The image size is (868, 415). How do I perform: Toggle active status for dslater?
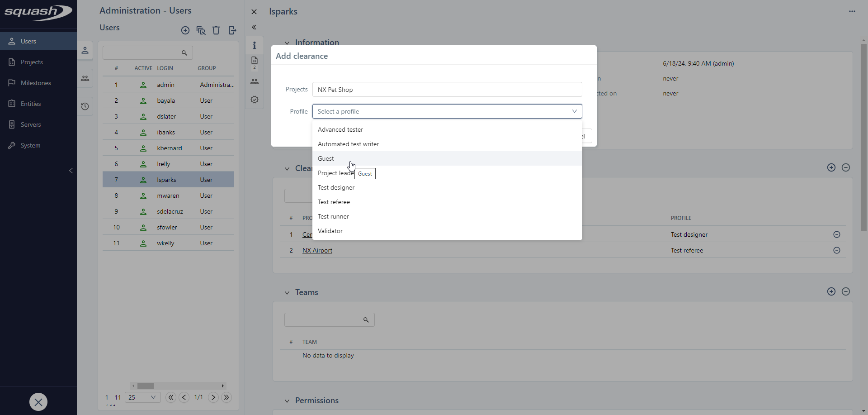143,116
